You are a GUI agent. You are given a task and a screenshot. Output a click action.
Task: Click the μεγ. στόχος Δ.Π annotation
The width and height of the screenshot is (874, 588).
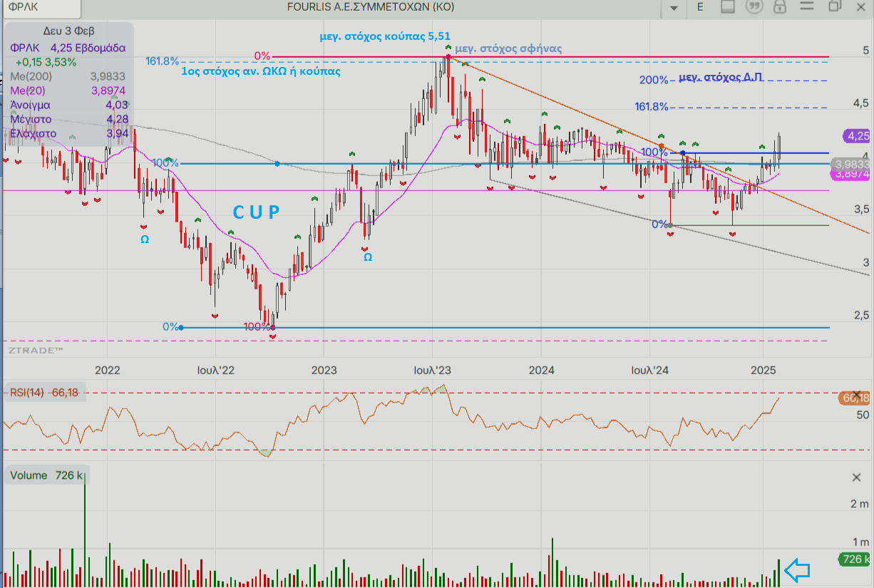pos(721,78)
